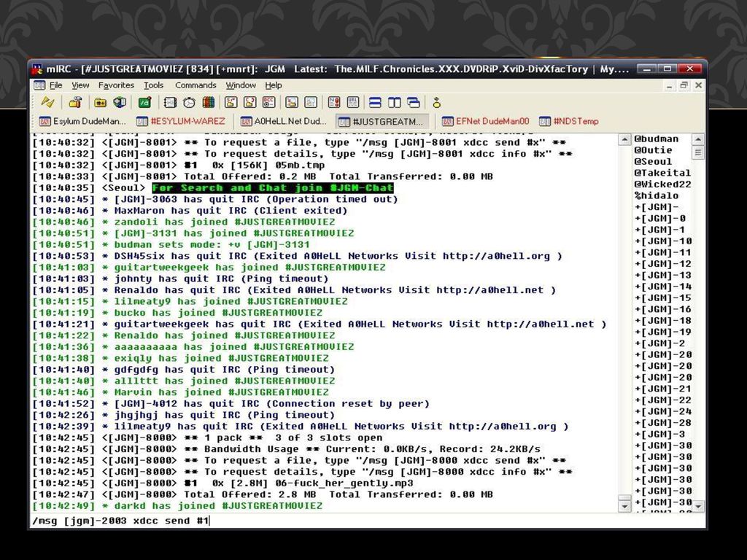
Task: Select @Seoul in nick list
Action: tap(653, 161)
